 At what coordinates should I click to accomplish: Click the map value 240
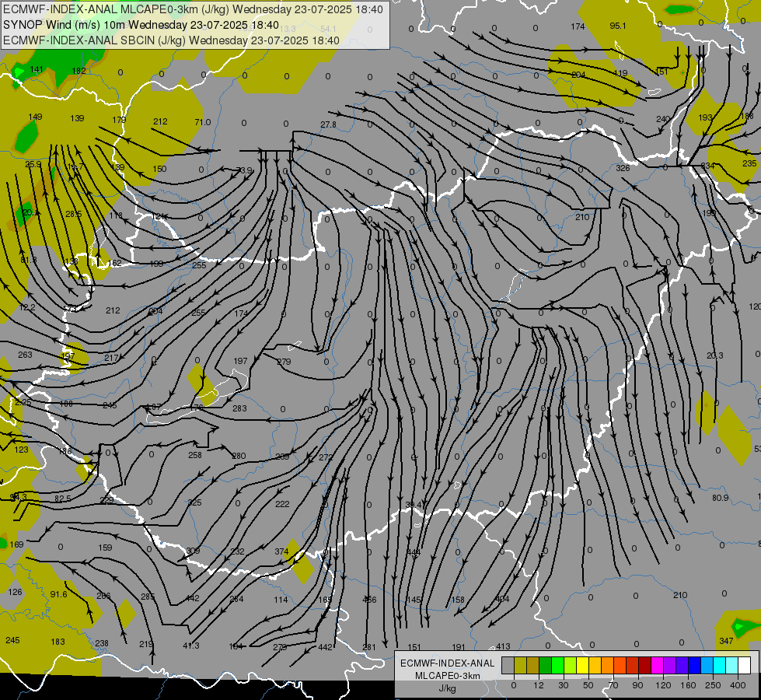[x=663, y=119]
